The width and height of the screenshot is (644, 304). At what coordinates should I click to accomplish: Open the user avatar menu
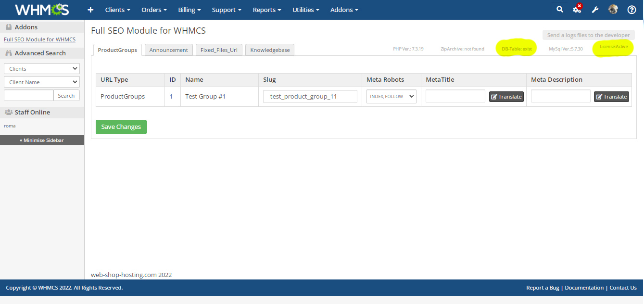pyautogui.click(x=613, y=9)
